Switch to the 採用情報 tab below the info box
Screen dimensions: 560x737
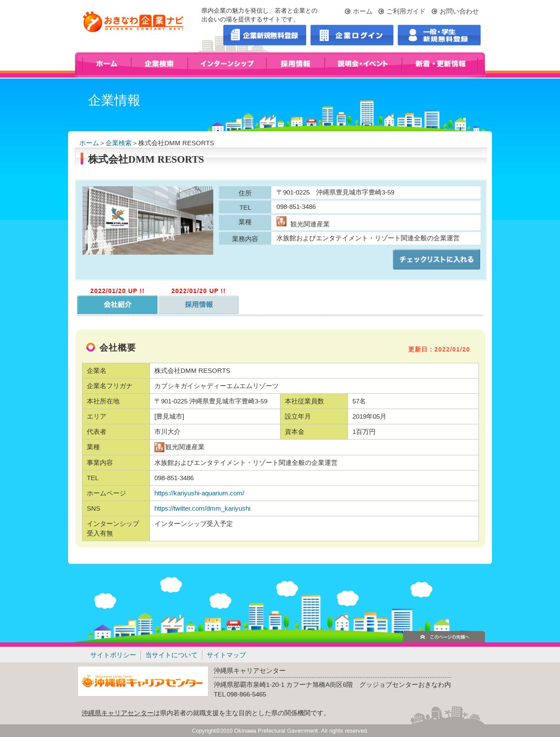198,304
